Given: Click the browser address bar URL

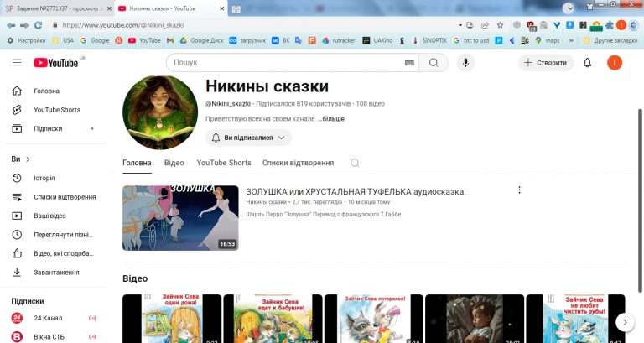Looking at the screenshot, I should [x=122, y=25].
